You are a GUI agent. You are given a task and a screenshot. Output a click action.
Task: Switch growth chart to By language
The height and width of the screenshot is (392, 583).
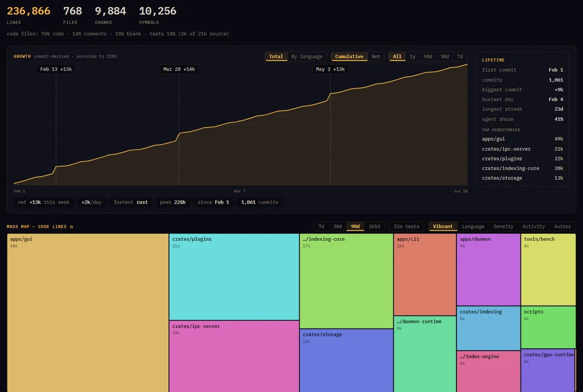(x=307, y=57)
